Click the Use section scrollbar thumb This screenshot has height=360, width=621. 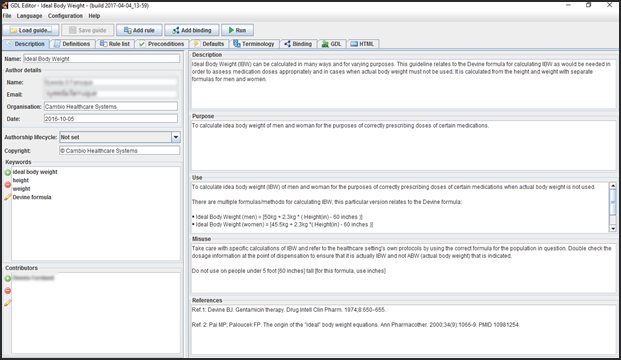[613, 202]
